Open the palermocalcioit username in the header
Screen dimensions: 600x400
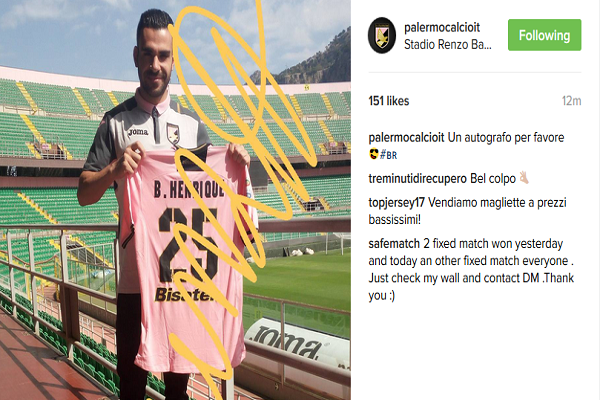[442, 28]
